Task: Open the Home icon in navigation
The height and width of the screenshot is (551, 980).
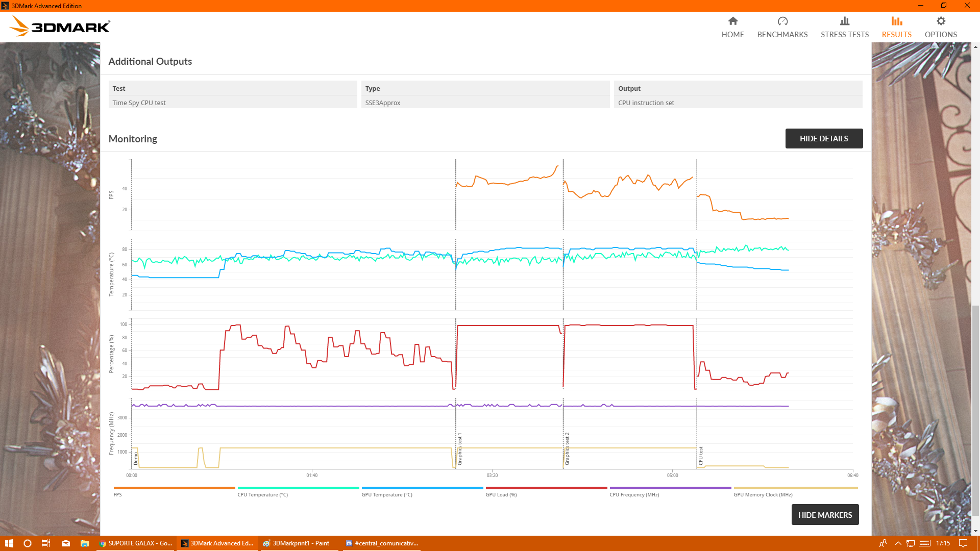Action: point(732,21)
